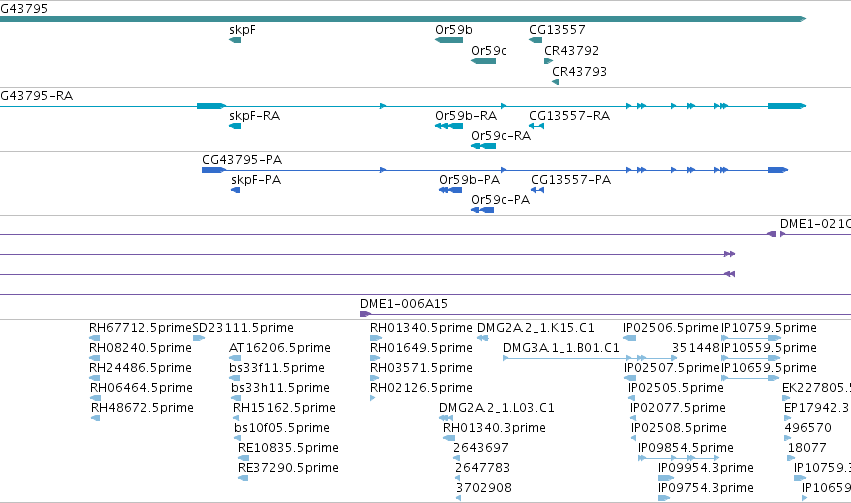Click the RH01649.5prime EST label

421,348
